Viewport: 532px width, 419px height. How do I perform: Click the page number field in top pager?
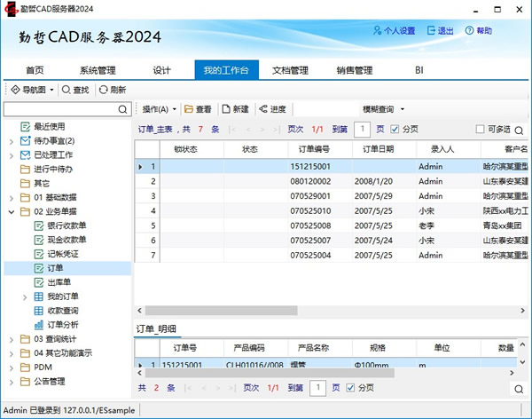click(x=362, y=130)
